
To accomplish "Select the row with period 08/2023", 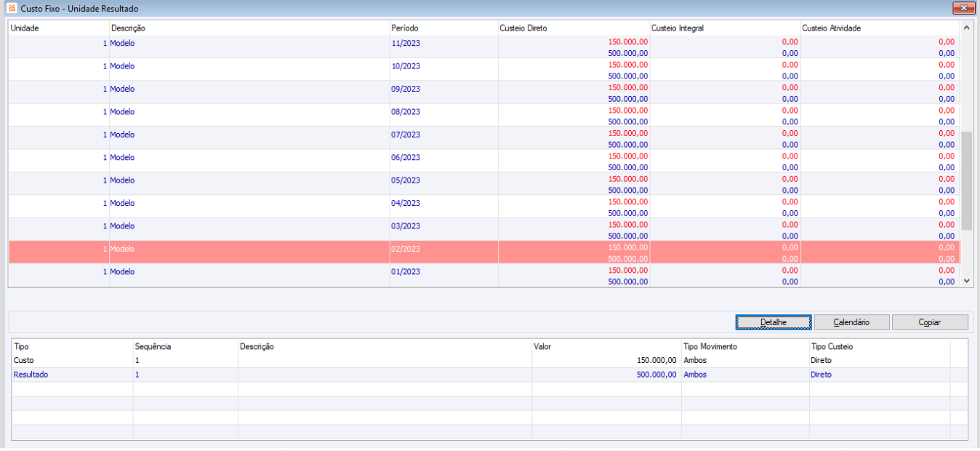I will [484, 116].
